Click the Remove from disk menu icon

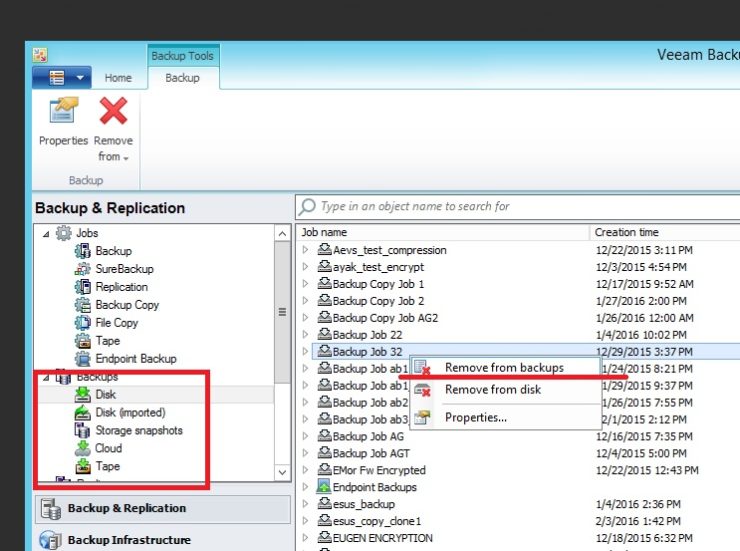422,390
